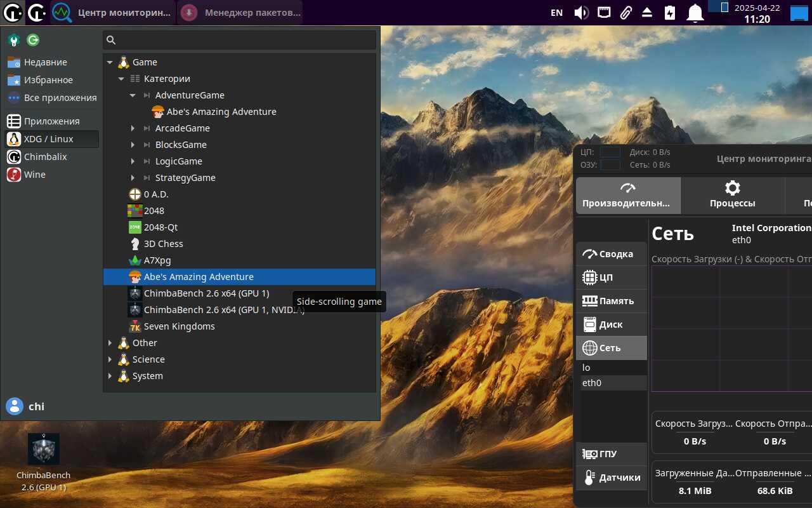
Task: Open the clock showing 11:20
Action: (x=757, y=13)
